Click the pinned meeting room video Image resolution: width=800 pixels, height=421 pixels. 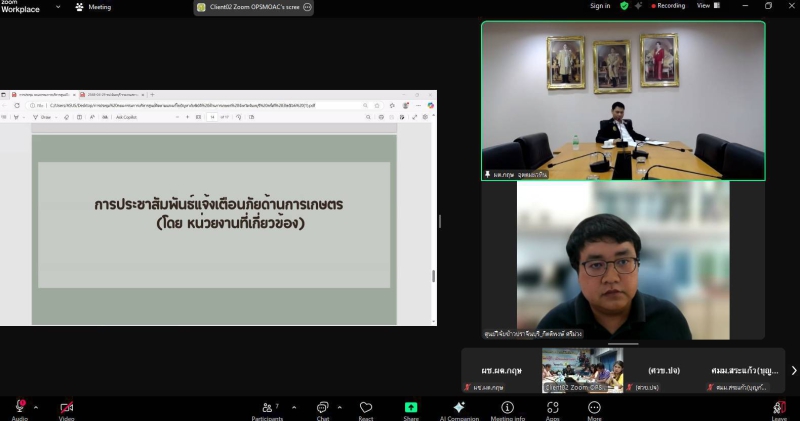623,101
